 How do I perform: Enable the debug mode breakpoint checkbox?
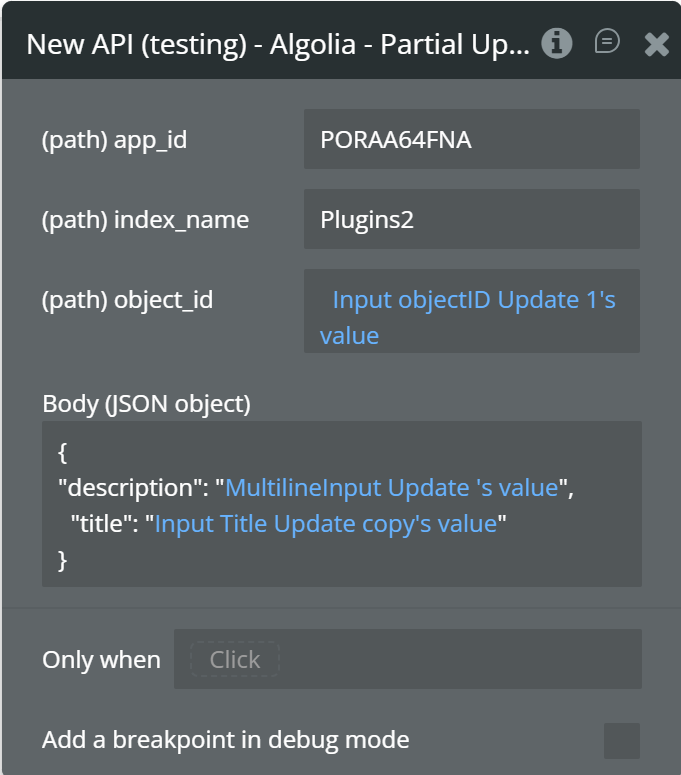point(622,741)
